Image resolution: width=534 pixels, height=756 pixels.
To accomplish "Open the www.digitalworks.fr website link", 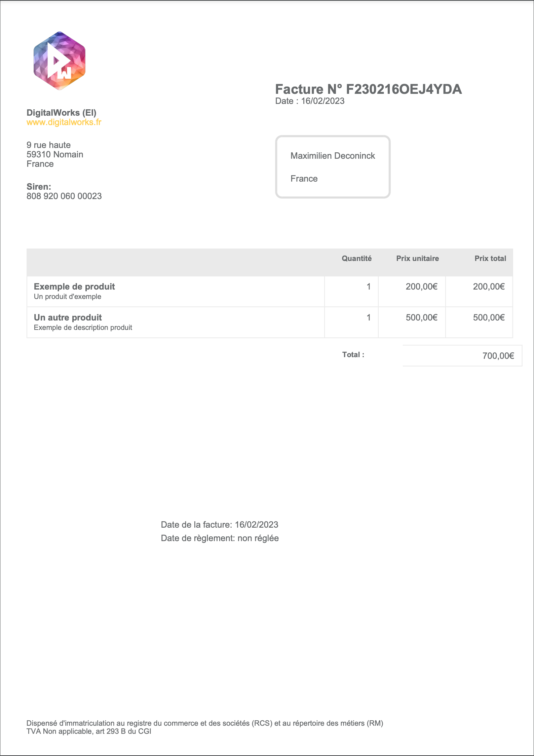I will click(x=64, y=122).
